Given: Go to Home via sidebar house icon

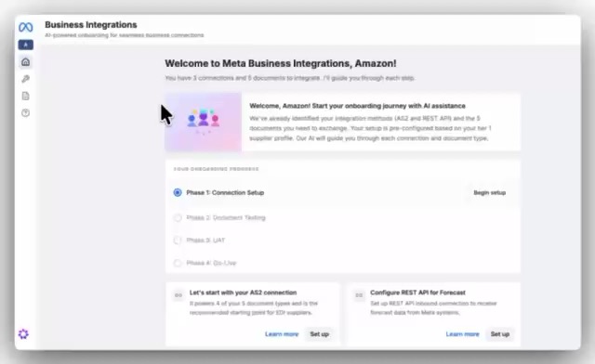Looking at the screenshot, I should point(25,62).
